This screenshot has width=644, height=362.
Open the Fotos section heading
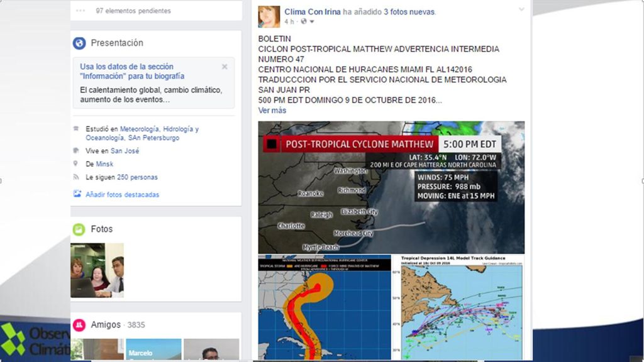pos(102,229)
